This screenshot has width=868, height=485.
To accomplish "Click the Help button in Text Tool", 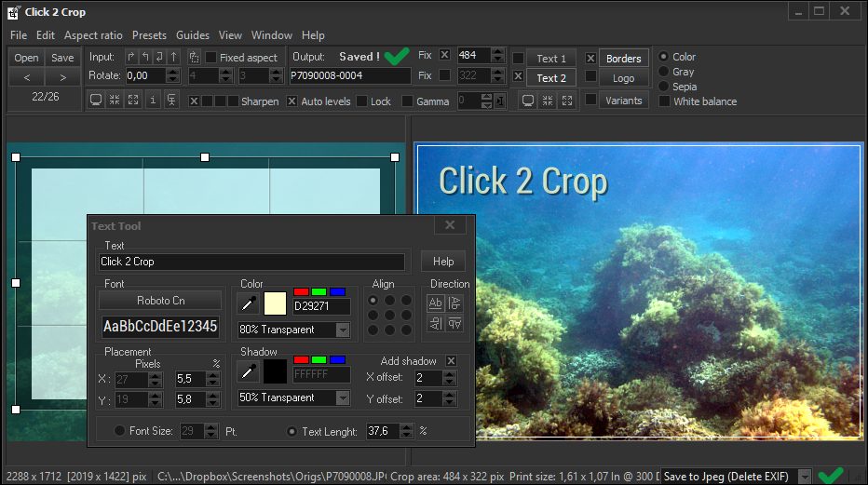I will click(x=443, y=261).
